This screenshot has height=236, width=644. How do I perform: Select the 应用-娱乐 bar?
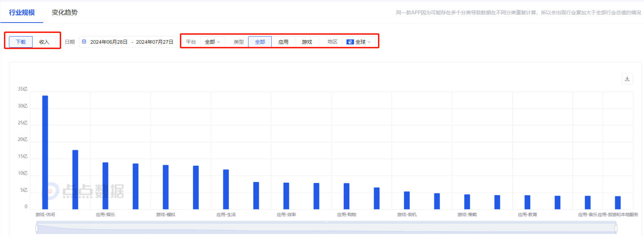tap(105, 186)
